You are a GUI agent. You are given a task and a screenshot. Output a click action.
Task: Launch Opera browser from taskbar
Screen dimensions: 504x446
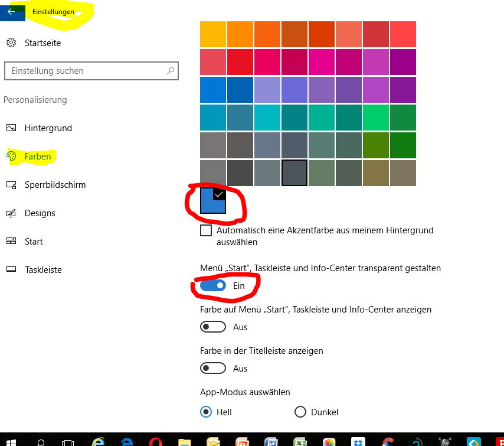coord(156,442)
